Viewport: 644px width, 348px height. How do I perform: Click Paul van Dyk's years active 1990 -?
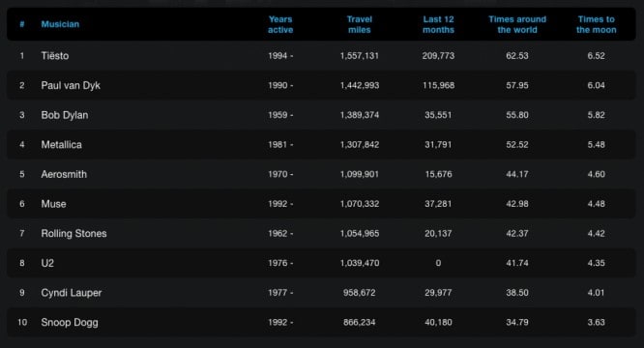(x=280, y=85)
